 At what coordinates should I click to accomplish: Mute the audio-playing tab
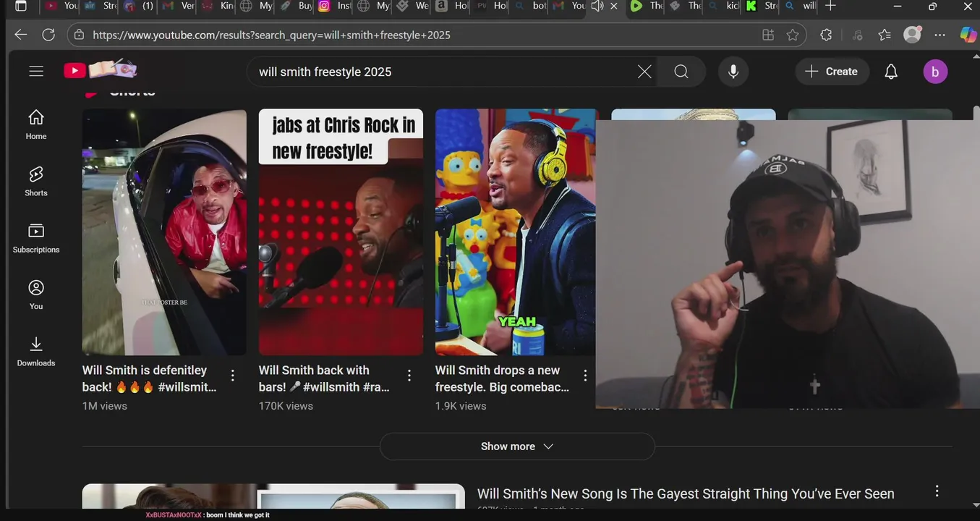597,6
